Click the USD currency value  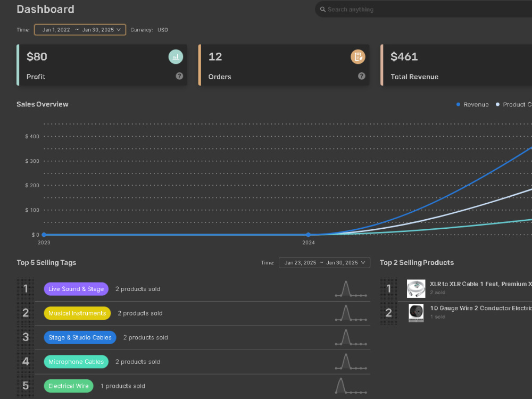[x=162, y=30]
